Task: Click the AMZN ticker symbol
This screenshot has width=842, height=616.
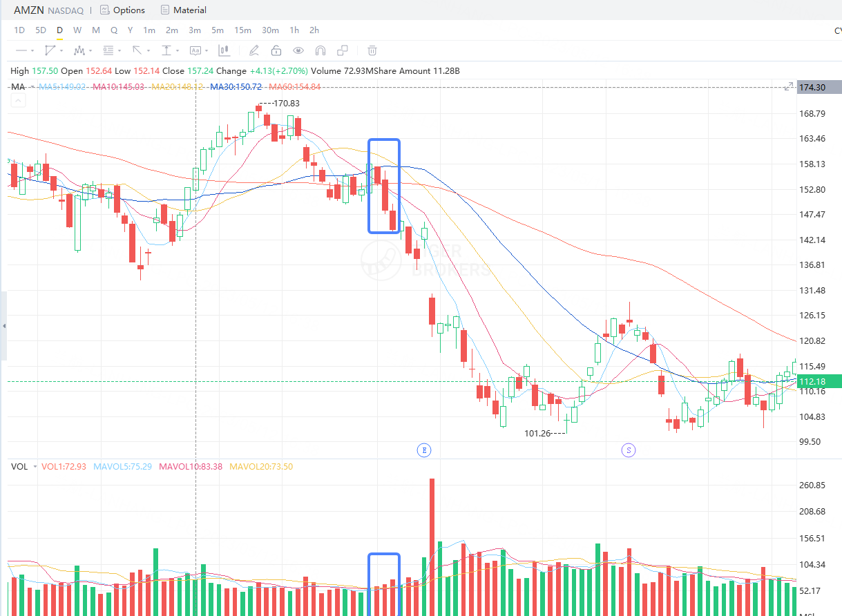Action: tap(29, 10)
